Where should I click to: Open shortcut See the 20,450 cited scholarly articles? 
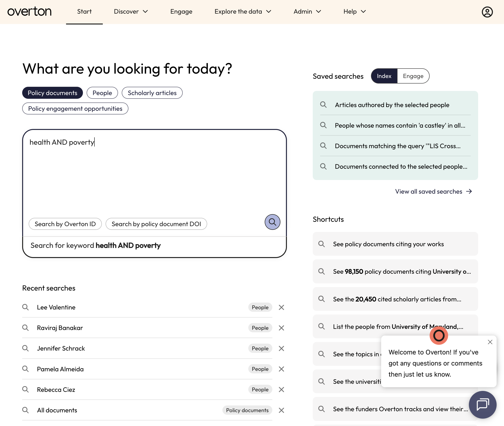[395, 299]
